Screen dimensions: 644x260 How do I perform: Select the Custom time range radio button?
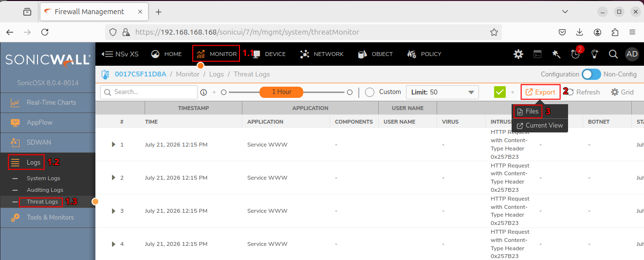coord(369,92)
